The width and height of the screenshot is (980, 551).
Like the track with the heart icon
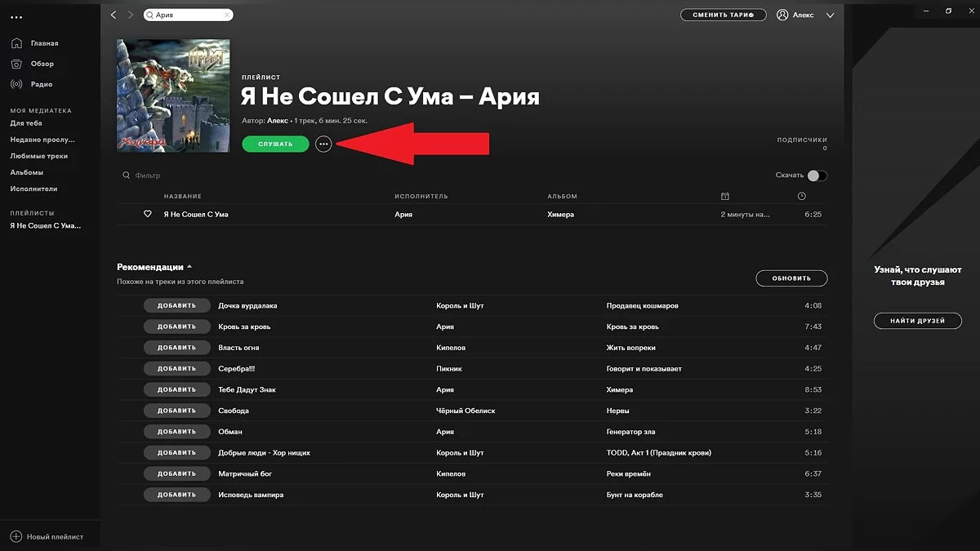pyautogui.click(x=148, y=214)
